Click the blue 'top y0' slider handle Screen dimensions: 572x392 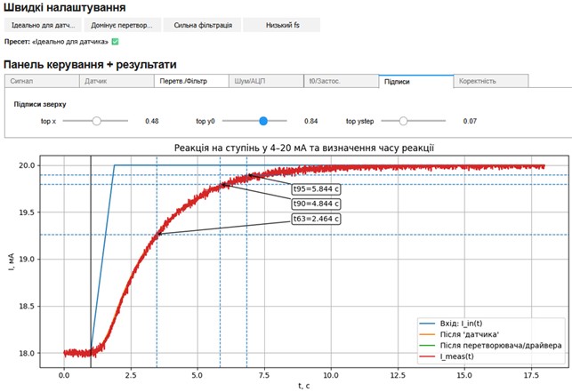(263, 121)
